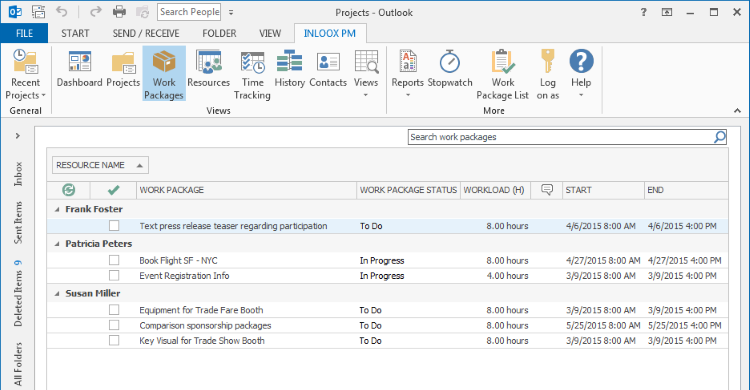Open the Resources view
Screen dimensions: 750x390
[x=209, y=69]
